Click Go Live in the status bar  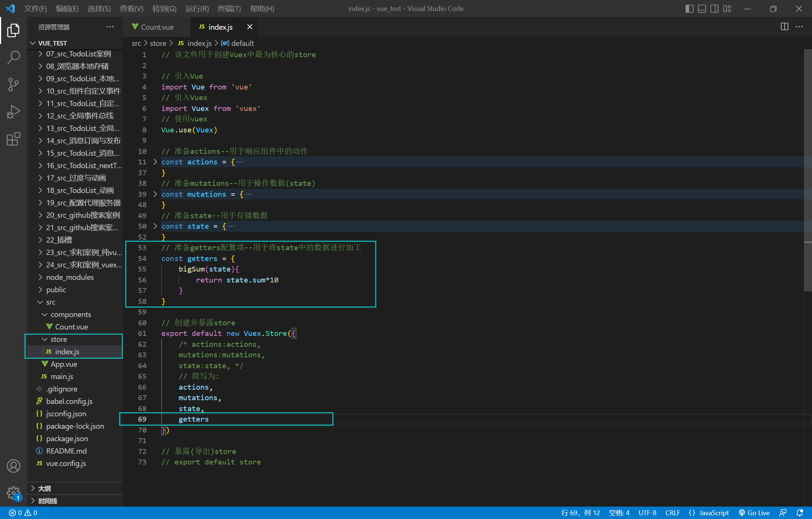(754, 513)
